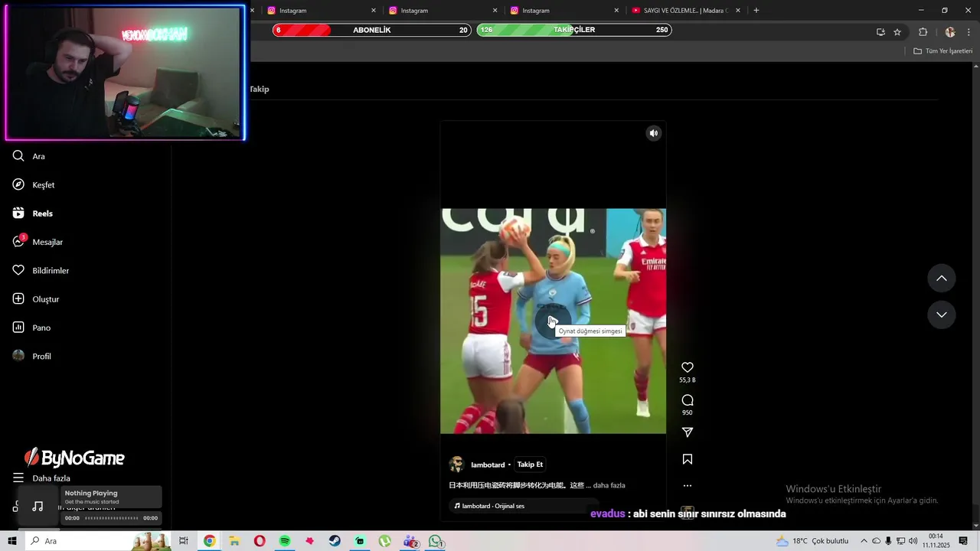The image size is (980, 551).
Task: Open Microsoft Teams from the taskbar
Action: 410,541
